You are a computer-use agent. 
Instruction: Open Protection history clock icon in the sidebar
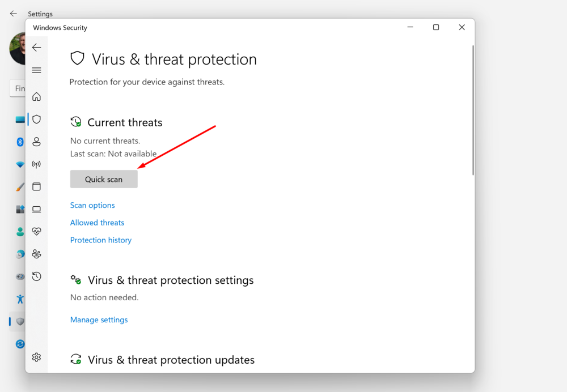[37, 276]
